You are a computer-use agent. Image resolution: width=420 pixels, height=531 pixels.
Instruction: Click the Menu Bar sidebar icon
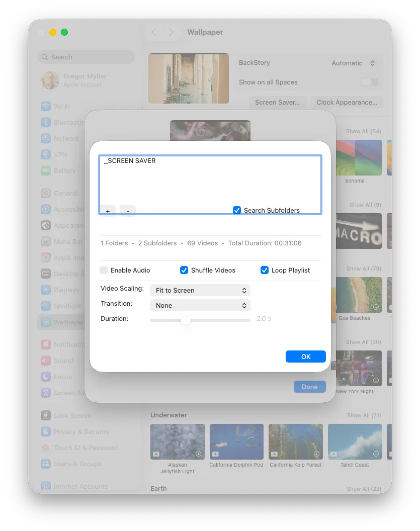46,241
